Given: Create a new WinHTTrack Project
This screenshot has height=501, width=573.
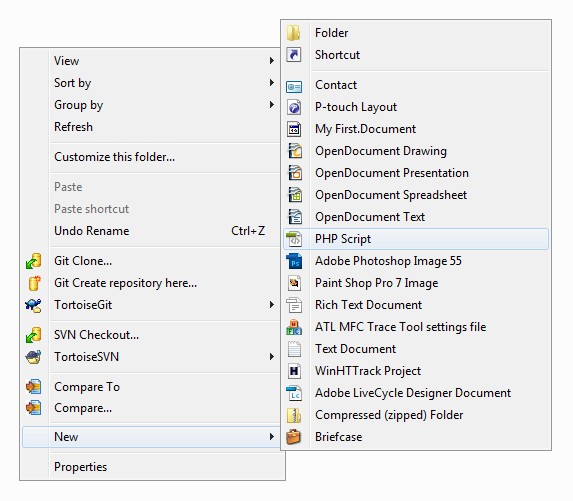Looking at the screenshot, I should (416, 371).
